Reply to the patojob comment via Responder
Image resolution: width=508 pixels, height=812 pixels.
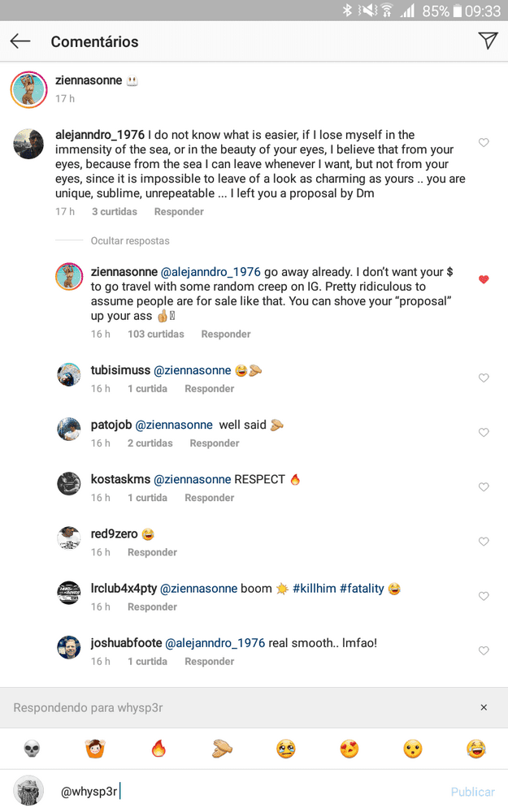pos(214,443)
